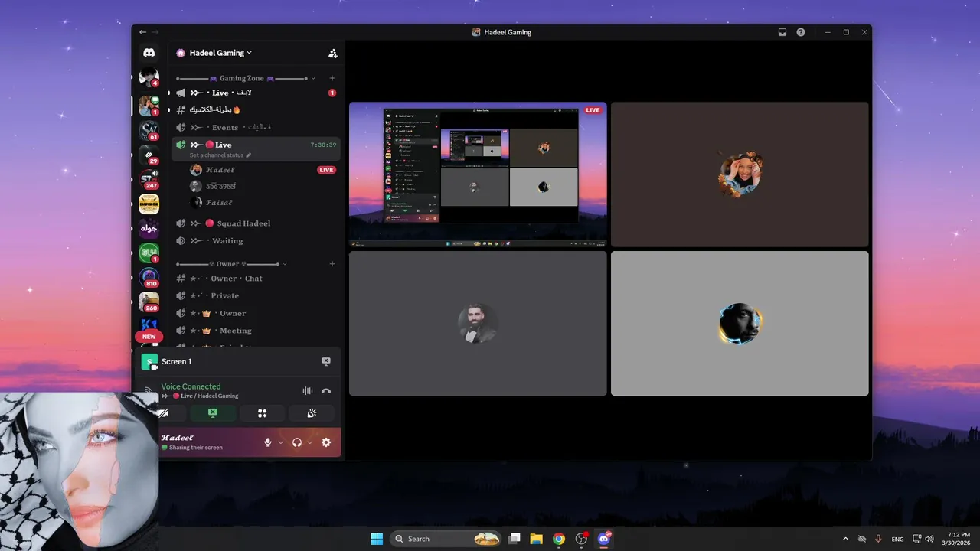Open noise suppression waveform icon
This screenshot has height=551, width=980.
308,391
